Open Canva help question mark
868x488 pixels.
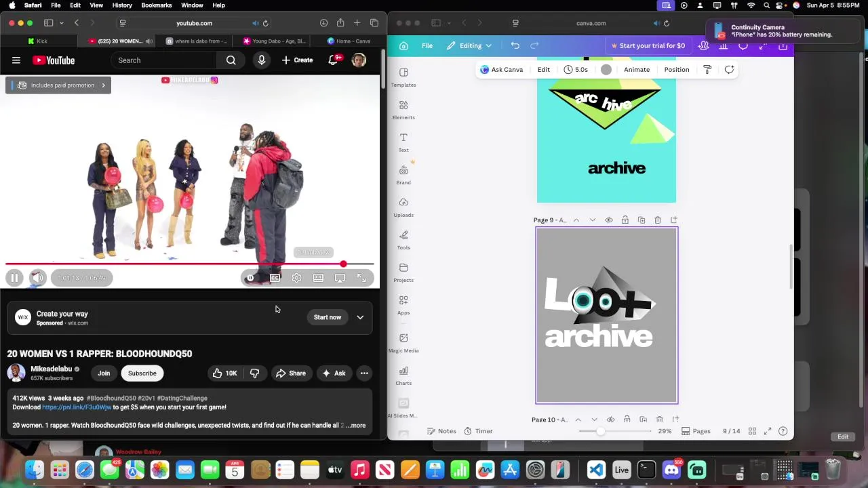click(x=783, y=431)
